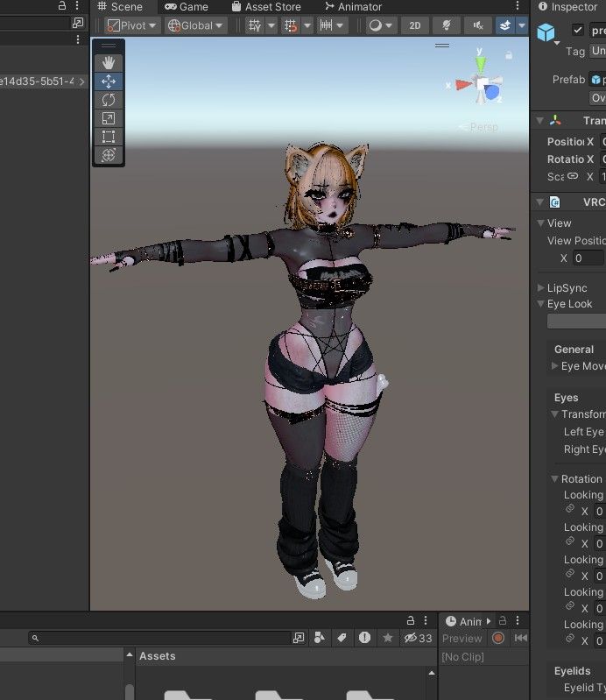606x700 pixels.
Task: Click the constrained proportions link icon beside Scale
Action: point(573,176)
